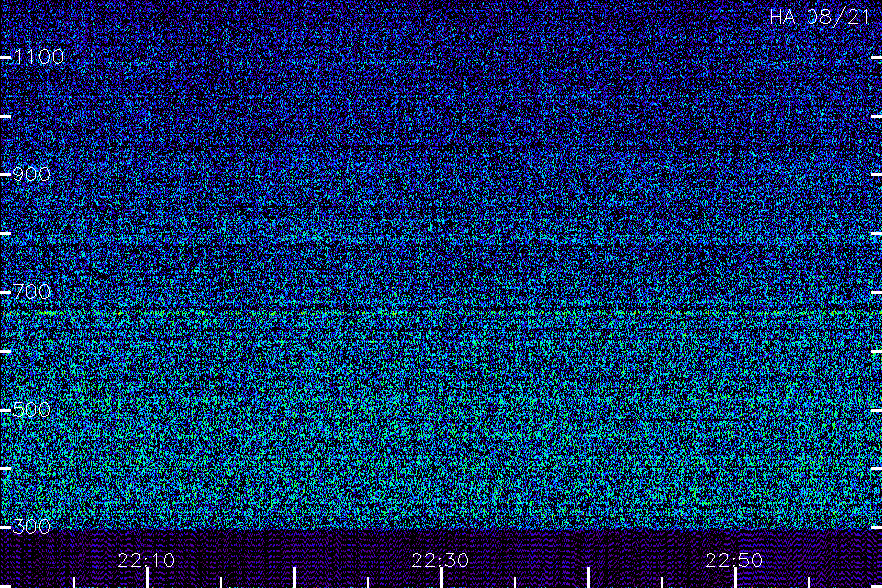Click the HA 08/21 date label
This screenshot has width=882, height=588.
point(819,17)
